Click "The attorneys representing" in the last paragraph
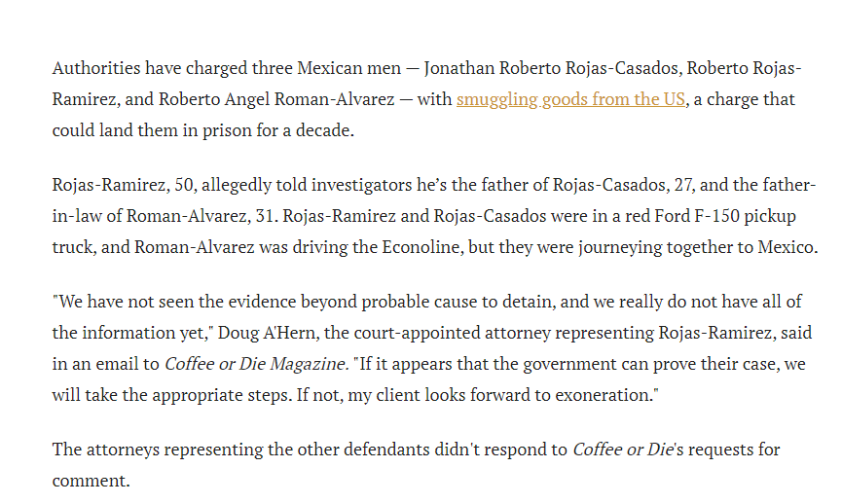This screenshot has height=504, width=842. coord(153,450)
